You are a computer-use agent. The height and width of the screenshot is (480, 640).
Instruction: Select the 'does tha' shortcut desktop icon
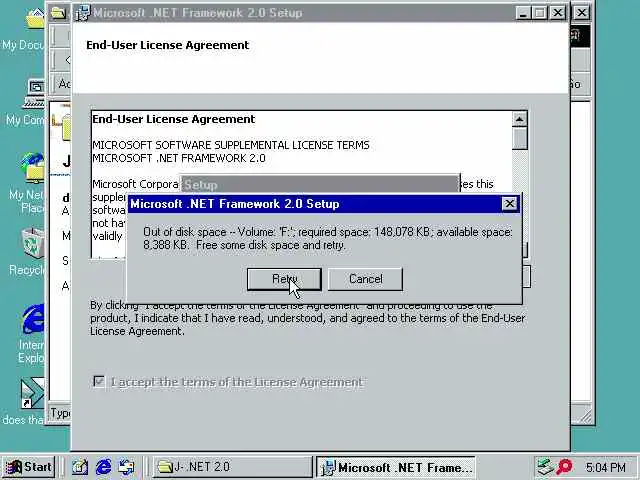[x=24, y=402]
